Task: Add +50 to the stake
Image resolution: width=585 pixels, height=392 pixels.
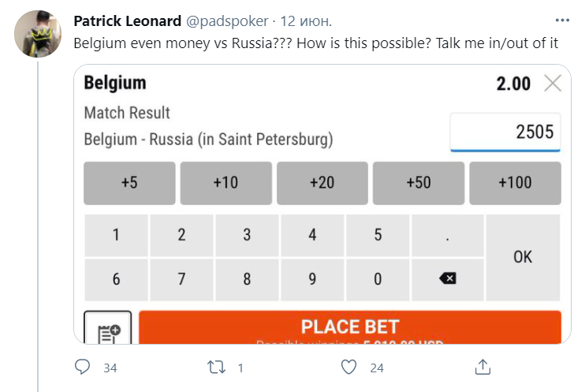Action: [x=418, y=182]
